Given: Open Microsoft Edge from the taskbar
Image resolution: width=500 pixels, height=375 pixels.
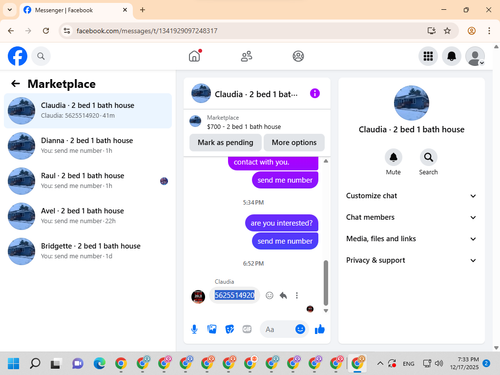Looking at the screenshot, I should [99, 363].
